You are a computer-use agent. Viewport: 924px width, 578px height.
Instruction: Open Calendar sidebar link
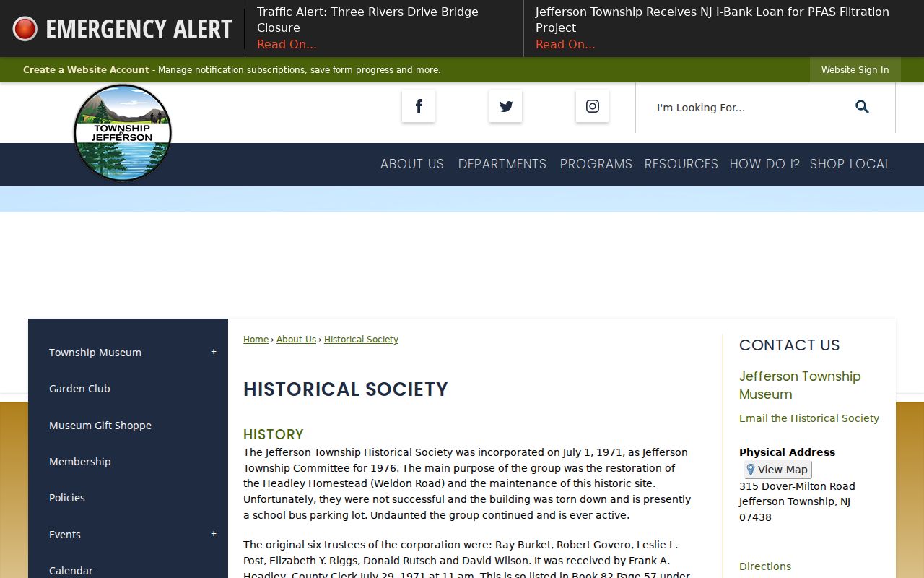coord(71,571)
